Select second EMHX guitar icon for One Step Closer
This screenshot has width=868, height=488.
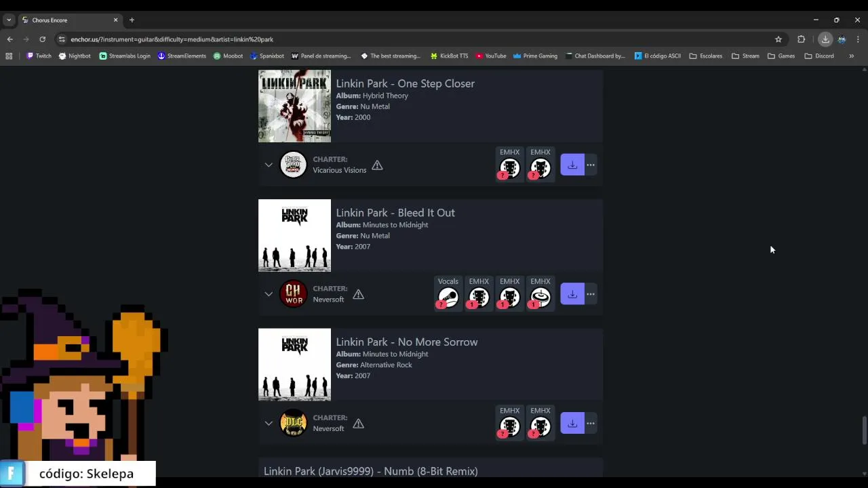[540, 165]
